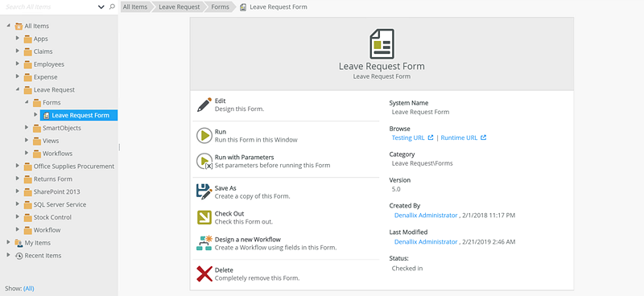The height and width of the screenshot is (296, 644).
Task: Select the SmartObjects folder in the tree
Action: coord(62,128)
